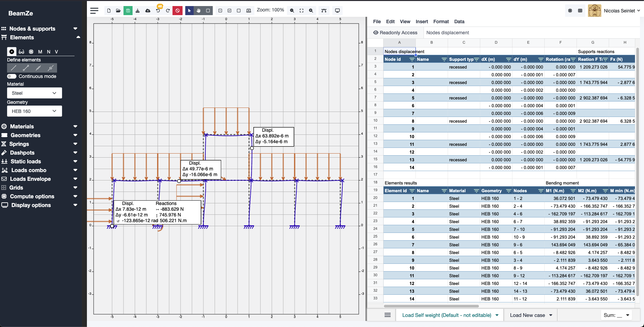This screenshot has width=644, height=327.
Task: Open the Material dropdown showing Steel
Action: click(34, 93)
